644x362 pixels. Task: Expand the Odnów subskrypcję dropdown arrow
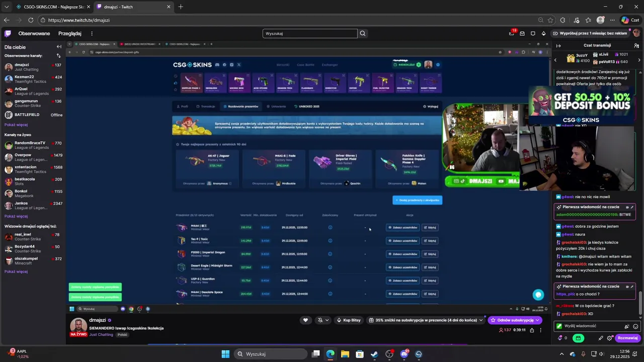(x=537, y=320)
